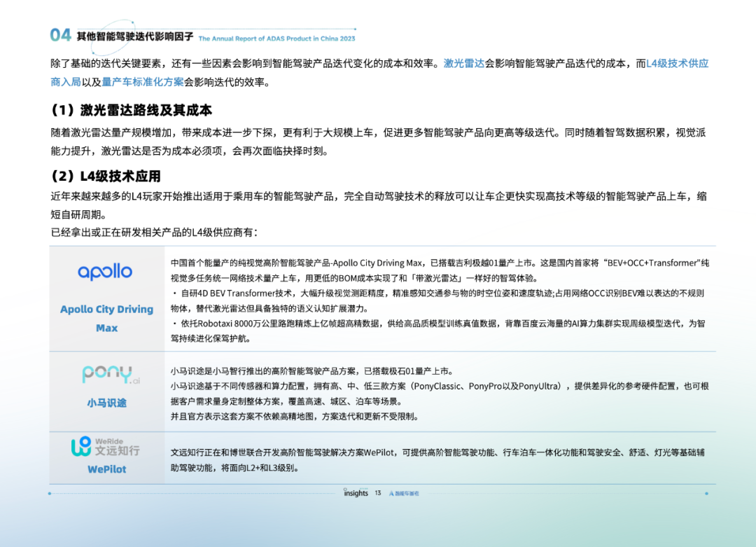Click paragraph starting 近年来越来越多的L4玩家
The height and width of the screenshot is (547, 756).
click(x=379, y=205)
